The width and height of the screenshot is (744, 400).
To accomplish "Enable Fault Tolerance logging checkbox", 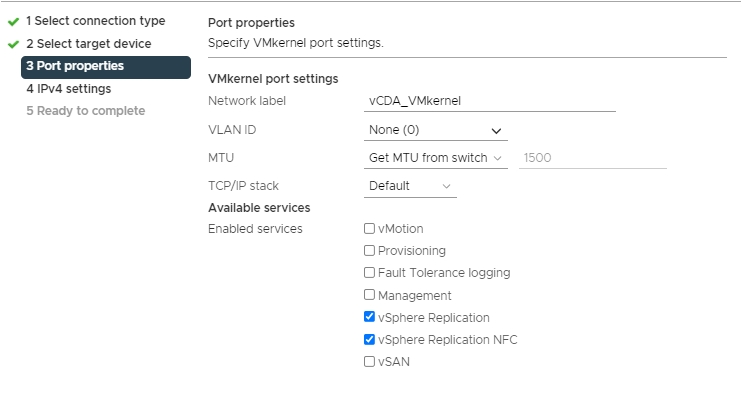I will [x=369, y=273].
